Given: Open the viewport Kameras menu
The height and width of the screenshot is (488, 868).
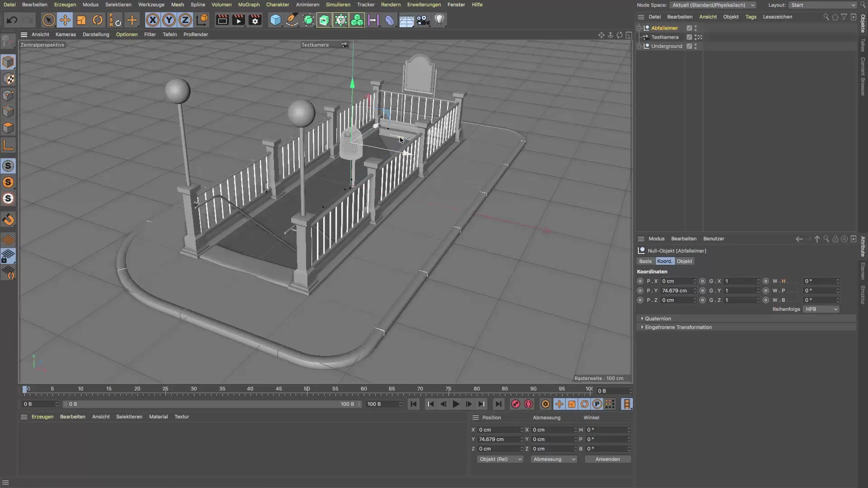Looking at the screenshot, I should (x=66, y=34).
